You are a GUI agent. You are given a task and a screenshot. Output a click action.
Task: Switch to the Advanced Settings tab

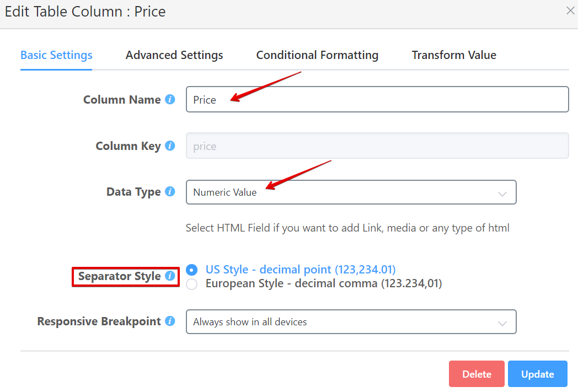tap(174, 55)
